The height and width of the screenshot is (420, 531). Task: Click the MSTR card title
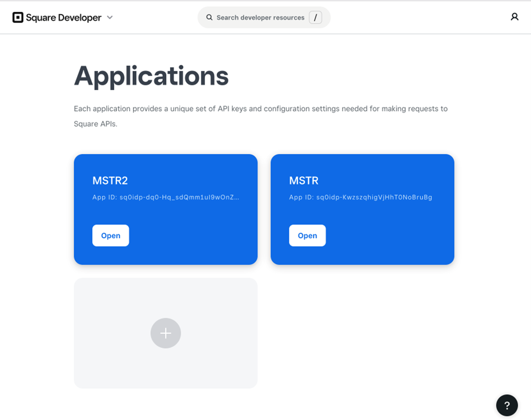pyautogui.click(x=304, y=181)
